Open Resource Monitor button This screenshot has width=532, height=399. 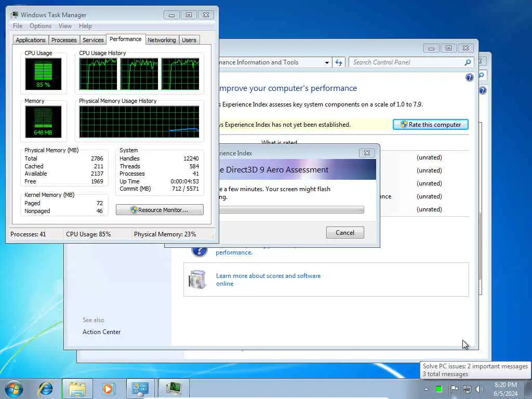tap(159, 210)
